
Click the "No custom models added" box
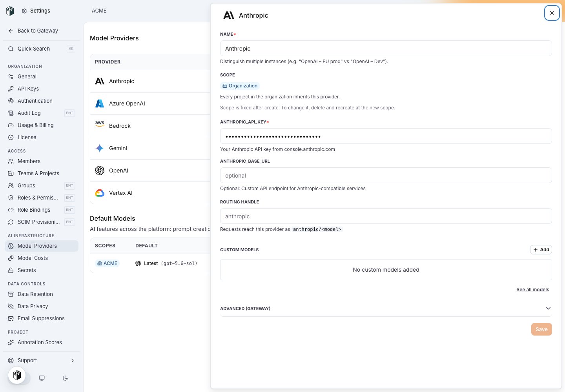tap(386, 270)
